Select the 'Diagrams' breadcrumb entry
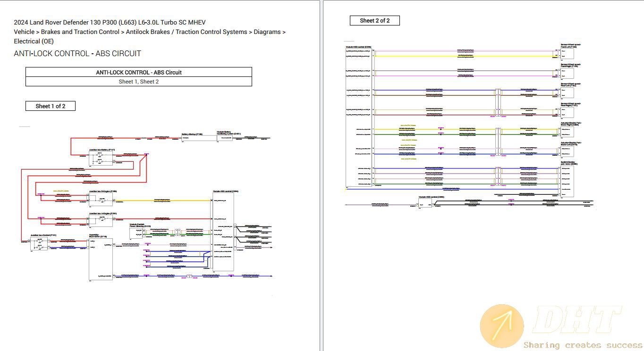Image resolution: width=644 pixels, height=351 pixels. 267,32
